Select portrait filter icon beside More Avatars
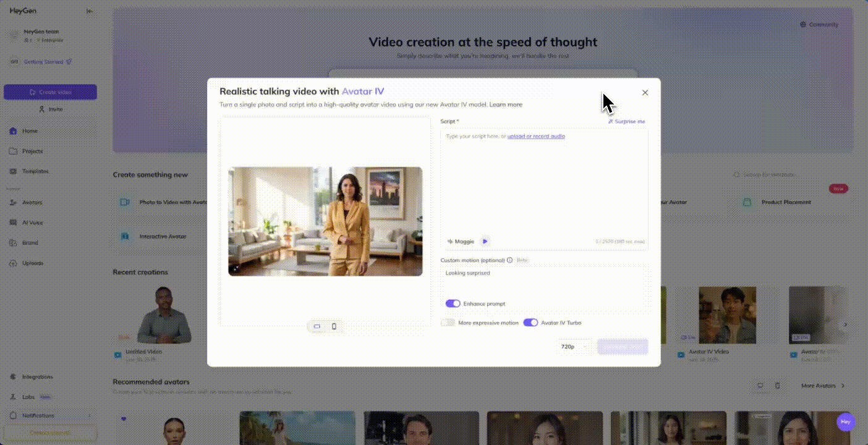 [778, 386]
